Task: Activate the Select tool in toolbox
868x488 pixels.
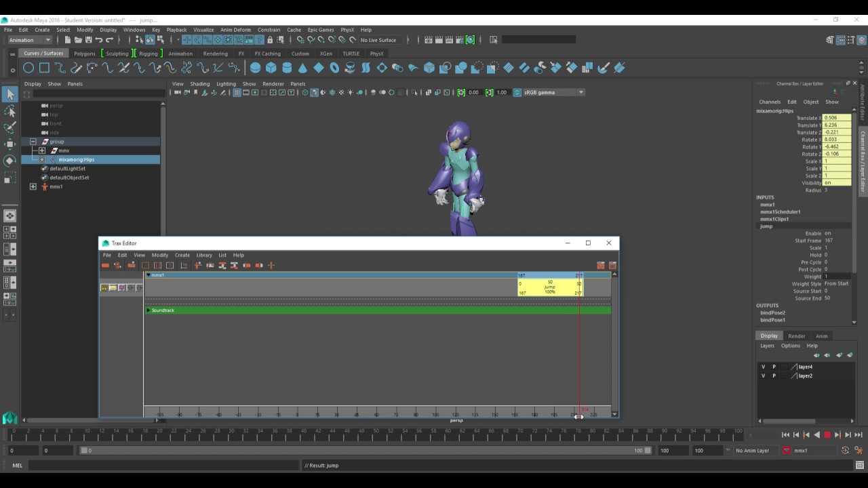Action: tap(9, 94)
